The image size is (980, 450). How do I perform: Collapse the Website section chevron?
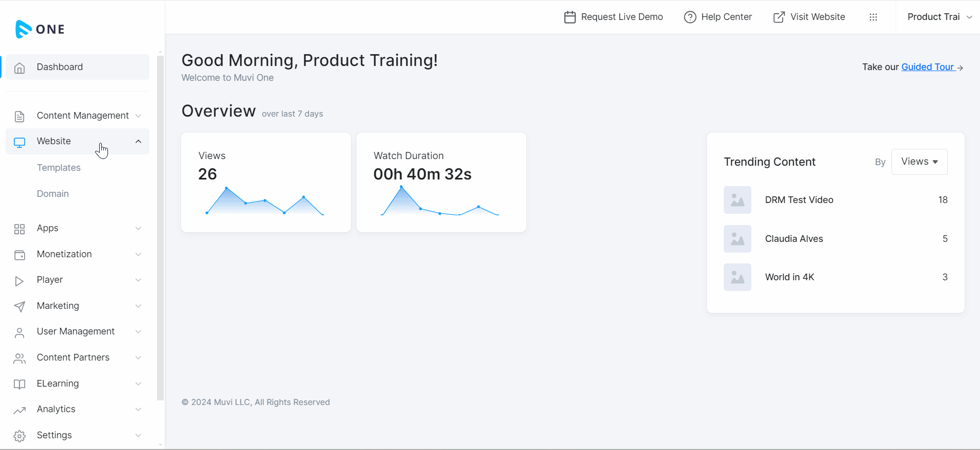point(138,142)
